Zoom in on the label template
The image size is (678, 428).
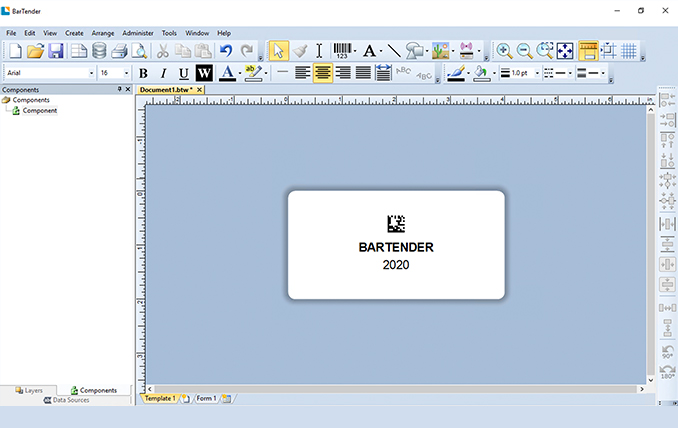point(504,51)
